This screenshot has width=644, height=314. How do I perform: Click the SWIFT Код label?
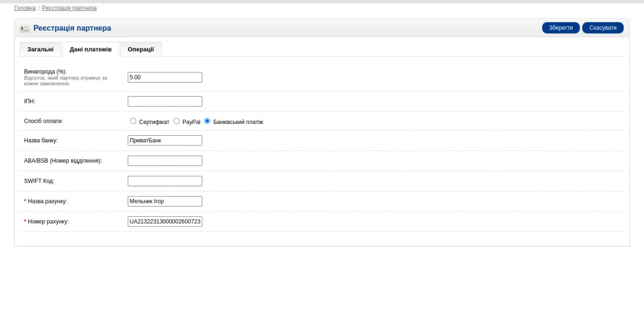[39, 181]
